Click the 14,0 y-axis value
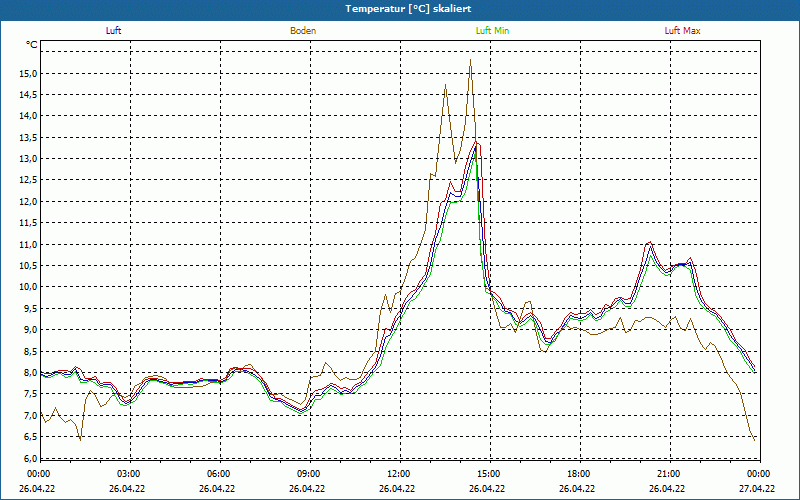Screen dimensions: 800x500 coord(28,116)
